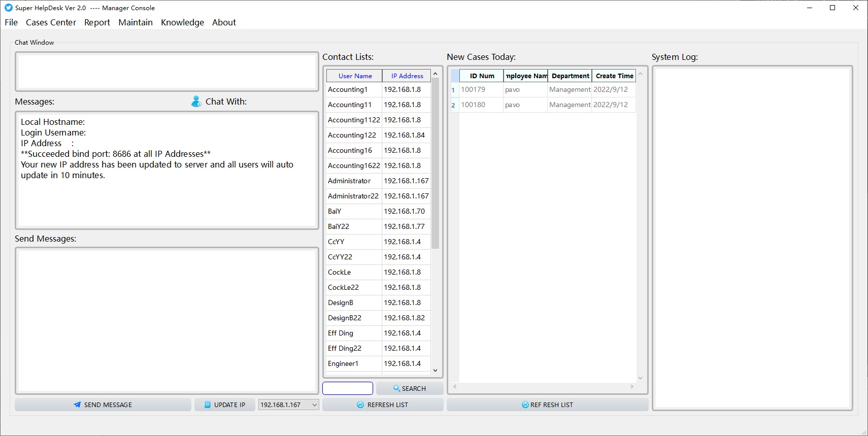Image resolution: width=868 pixels, height=436 pixels.
Task: Open the Knowledge menu
Action: (x=182, y=22)
